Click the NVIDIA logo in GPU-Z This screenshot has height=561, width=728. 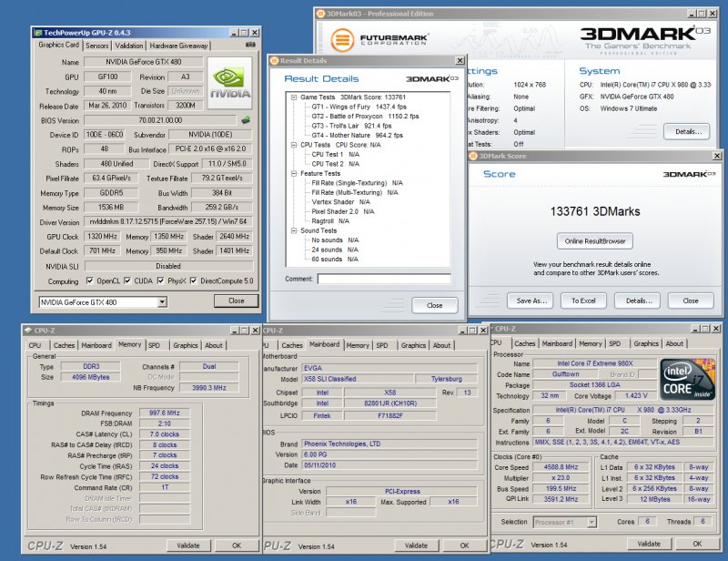click(x=230, y=83)
